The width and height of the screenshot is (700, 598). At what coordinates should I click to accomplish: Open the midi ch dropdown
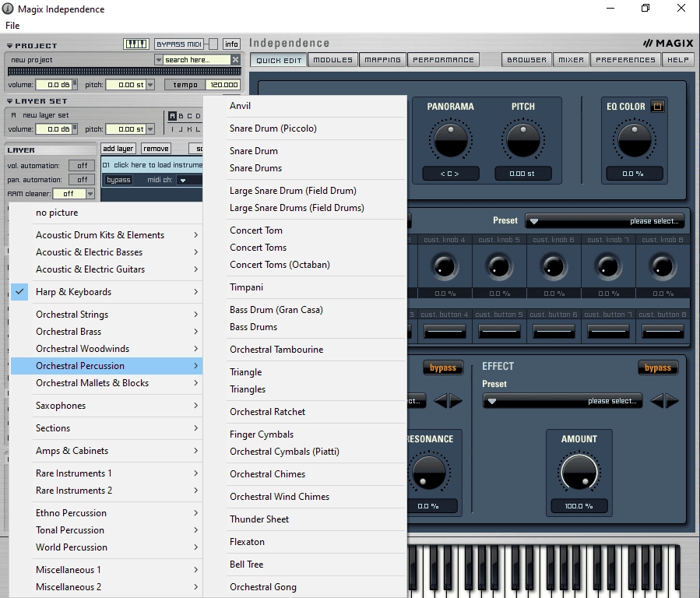pos(183,180)
